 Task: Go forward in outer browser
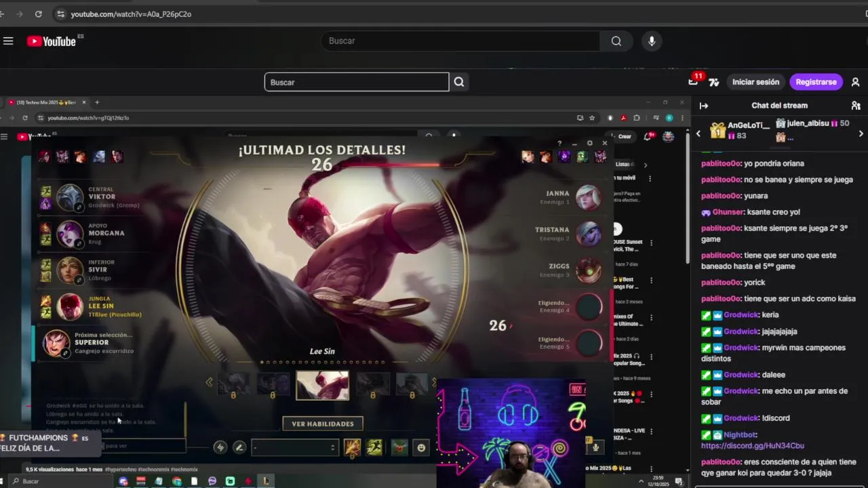point(18,14)
